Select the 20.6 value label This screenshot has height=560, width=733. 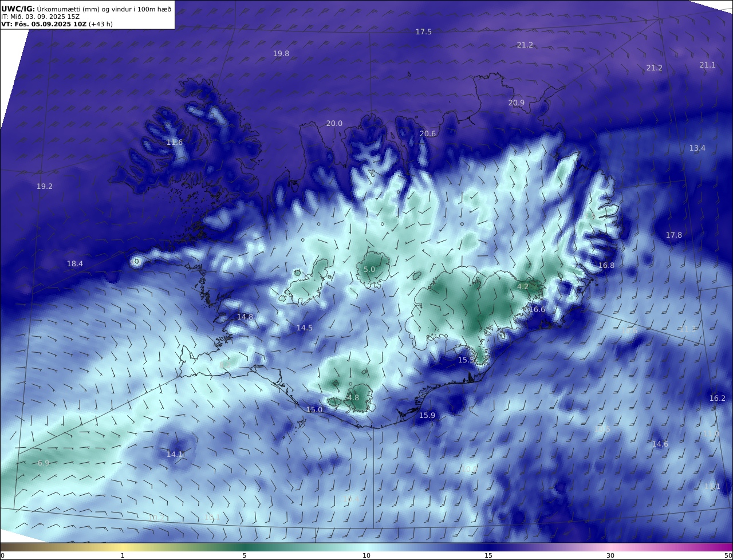click(x=428, y=134)
